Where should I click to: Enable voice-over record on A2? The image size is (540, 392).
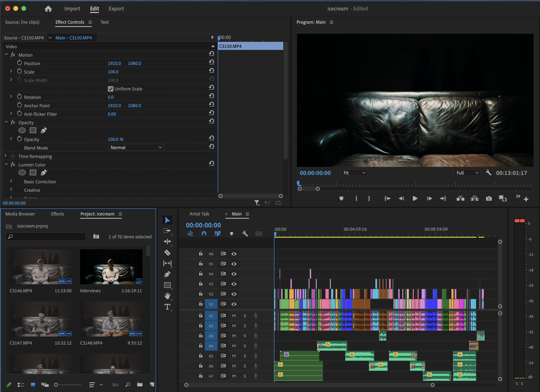(255, 326)
